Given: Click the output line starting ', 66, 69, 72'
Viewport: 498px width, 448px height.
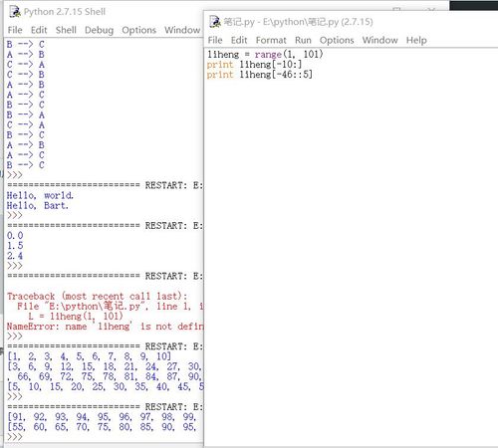Looking at the screenshot, I should [x=105, y=376].
